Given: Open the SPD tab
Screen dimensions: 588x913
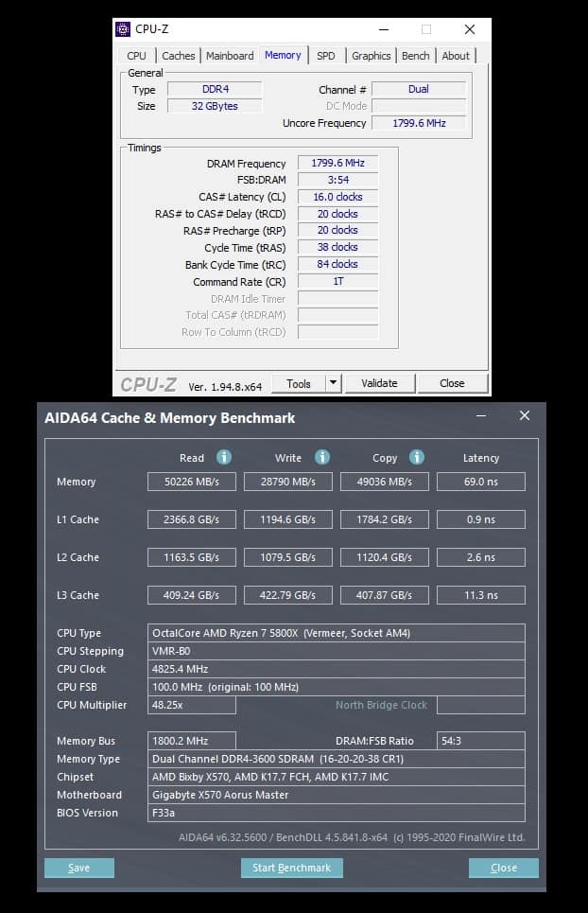Looking at the screenshot, I should click(326, 56).
